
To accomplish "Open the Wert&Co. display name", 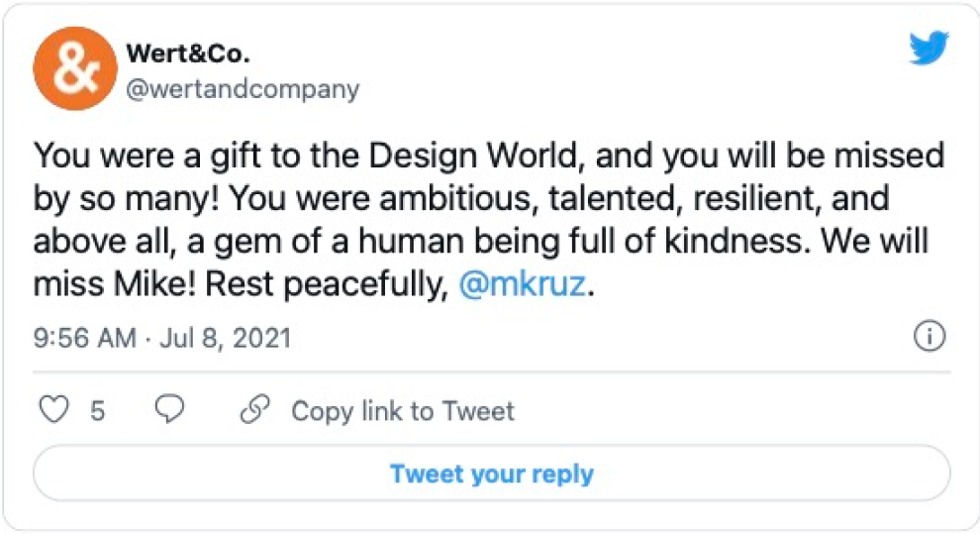I will pyautogui.click(x=188, y=53).
